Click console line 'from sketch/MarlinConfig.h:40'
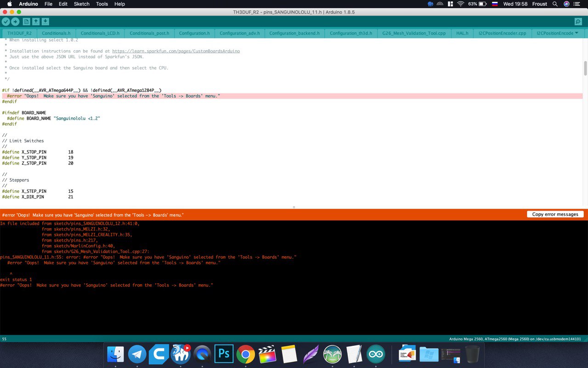 (78, 246)
